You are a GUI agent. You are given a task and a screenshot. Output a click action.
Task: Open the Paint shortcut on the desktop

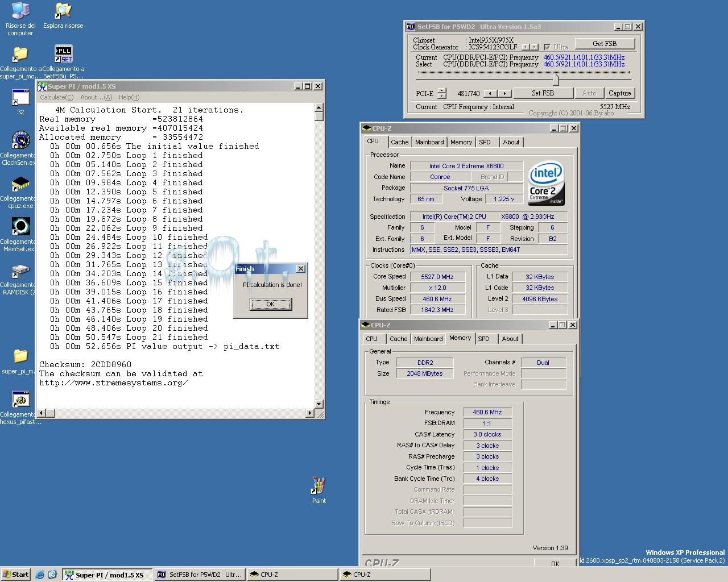318,486
